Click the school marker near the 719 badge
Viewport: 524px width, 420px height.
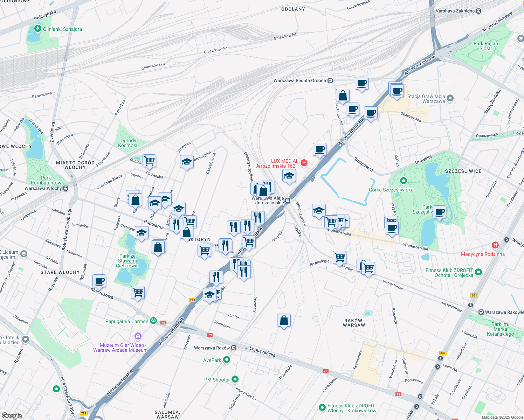tap(209, 295)
